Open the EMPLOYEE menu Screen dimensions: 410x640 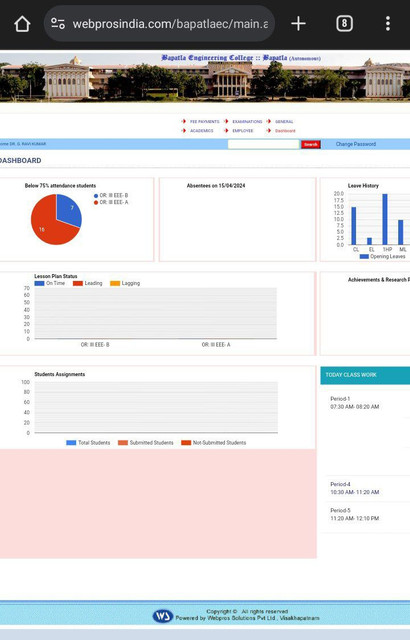[243, 131]
